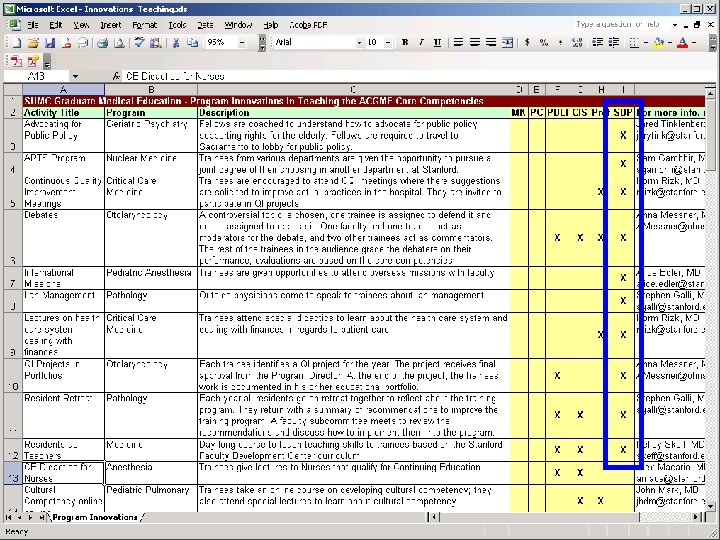Copy the selection using the Copy icon
This screenshot has height=540, width=720.
point(192,43)
